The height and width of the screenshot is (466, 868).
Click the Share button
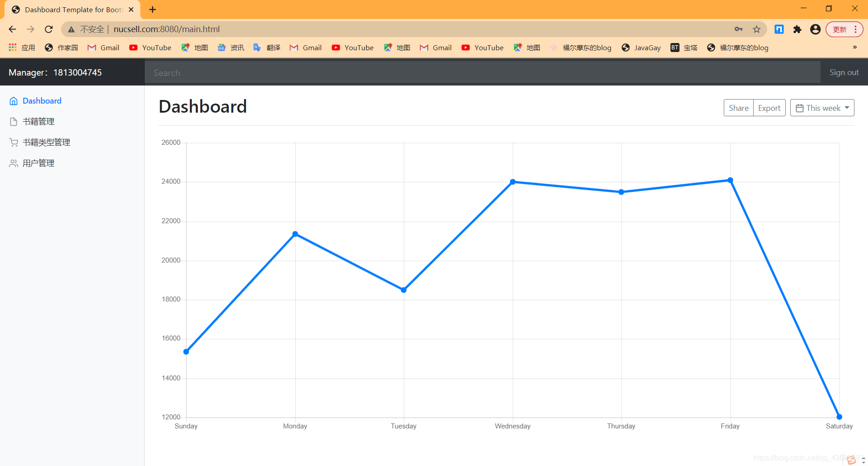(738, 108)
